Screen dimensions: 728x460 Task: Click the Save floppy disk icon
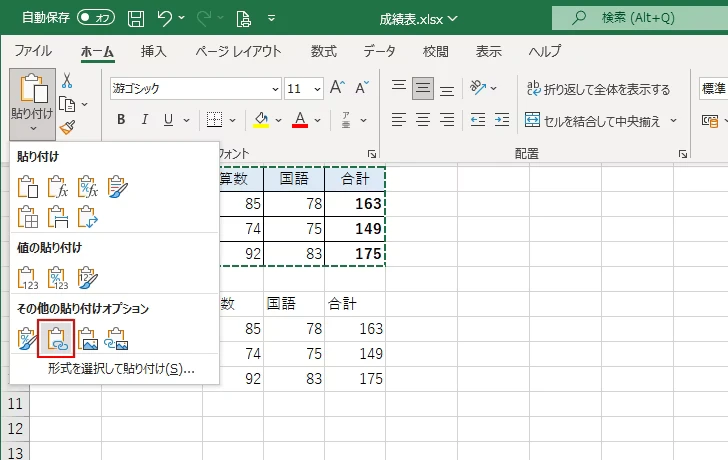tap(136, 18)
